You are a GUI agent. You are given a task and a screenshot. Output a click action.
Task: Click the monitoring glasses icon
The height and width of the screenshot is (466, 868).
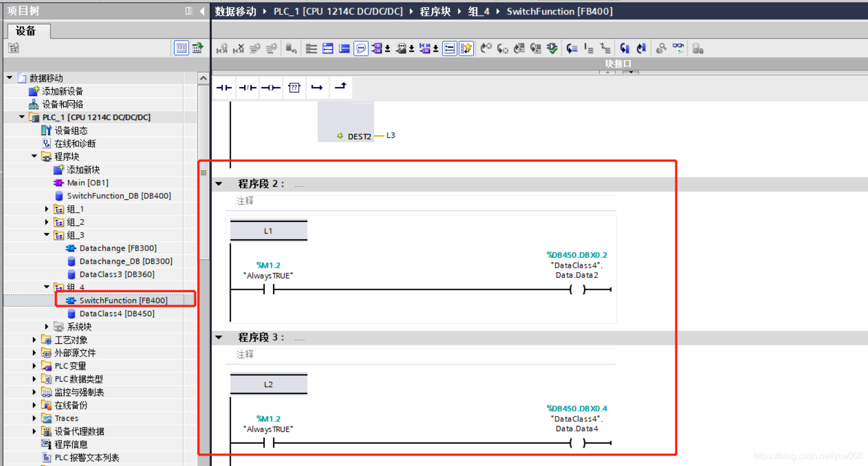point(678,48)
